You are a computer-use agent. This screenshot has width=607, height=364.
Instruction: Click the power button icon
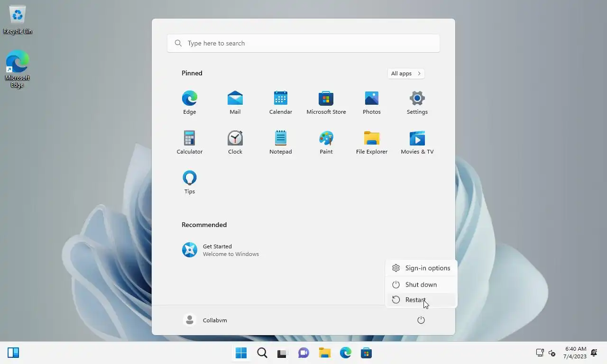[421, 320]
